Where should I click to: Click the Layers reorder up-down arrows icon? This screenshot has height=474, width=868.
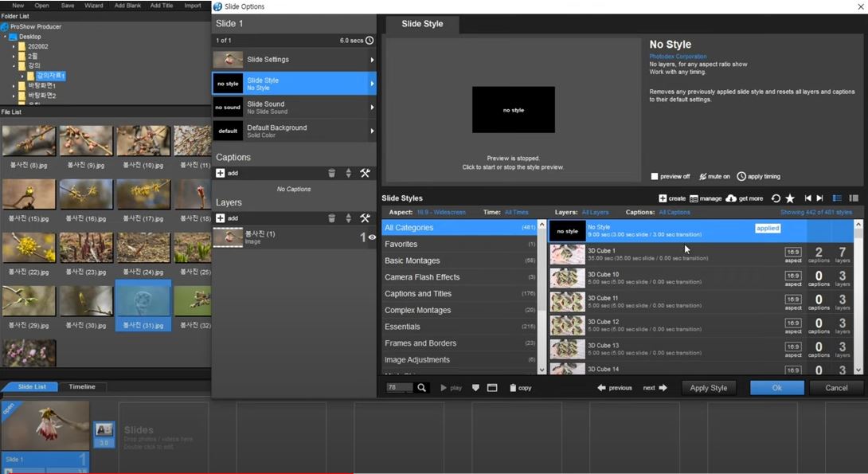[348, 218]
